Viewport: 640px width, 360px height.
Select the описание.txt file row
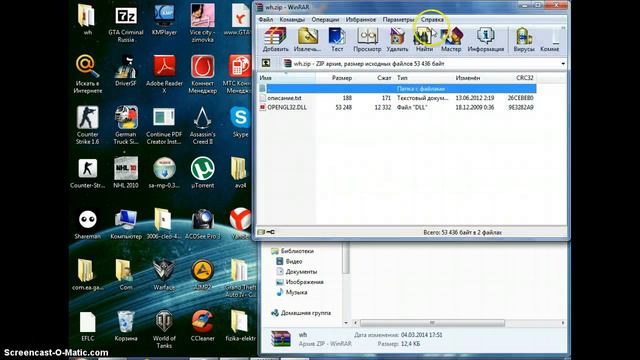click(x=397, y=98)
